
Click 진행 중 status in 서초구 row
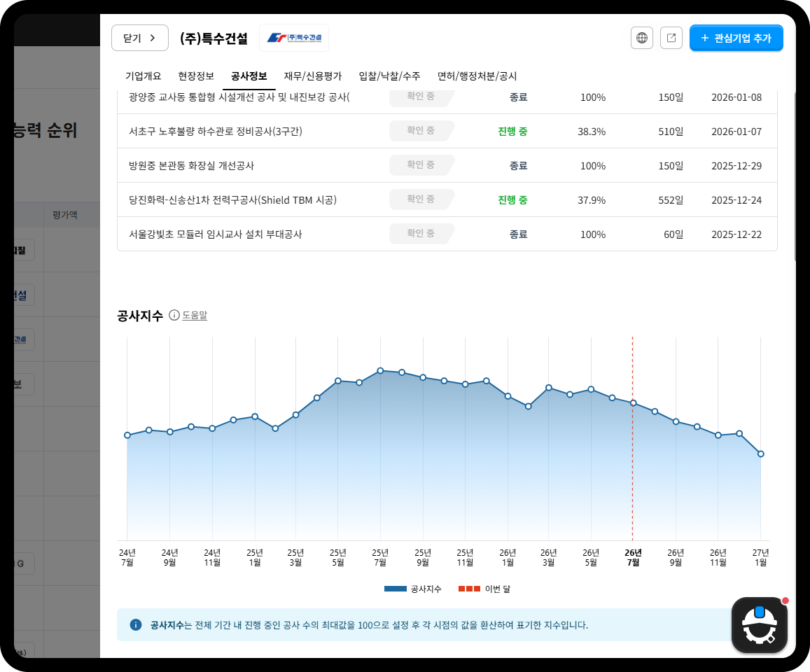point(512,131)
